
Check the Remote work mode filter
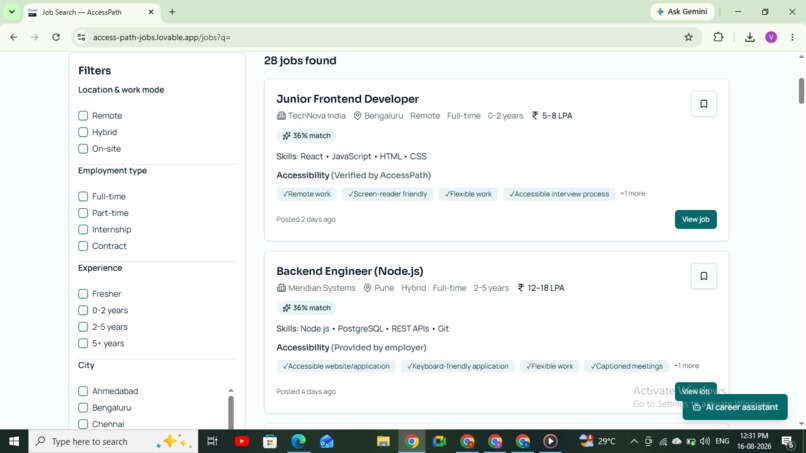click(x=83, y=116)
